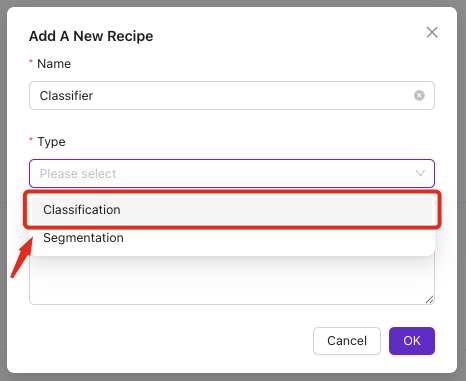The image size is (466, 381).
Task: Click the chevron arrow in Type dropdown
Action: tap(420, 173)
